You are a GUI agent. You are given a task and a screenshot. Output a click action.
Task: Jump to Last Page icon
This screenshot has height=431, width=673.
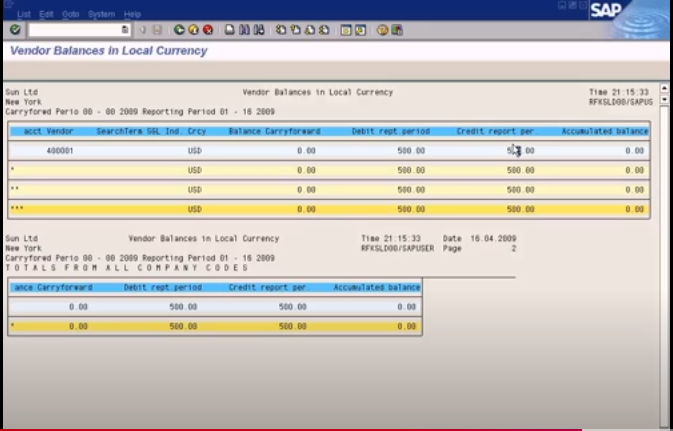324,30
